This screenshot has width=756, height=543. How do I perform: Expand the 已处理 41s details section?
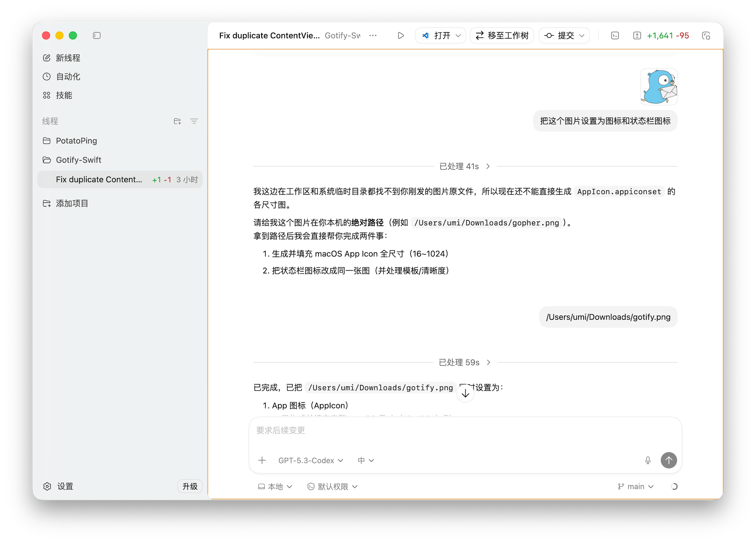[x=488, y=166]
